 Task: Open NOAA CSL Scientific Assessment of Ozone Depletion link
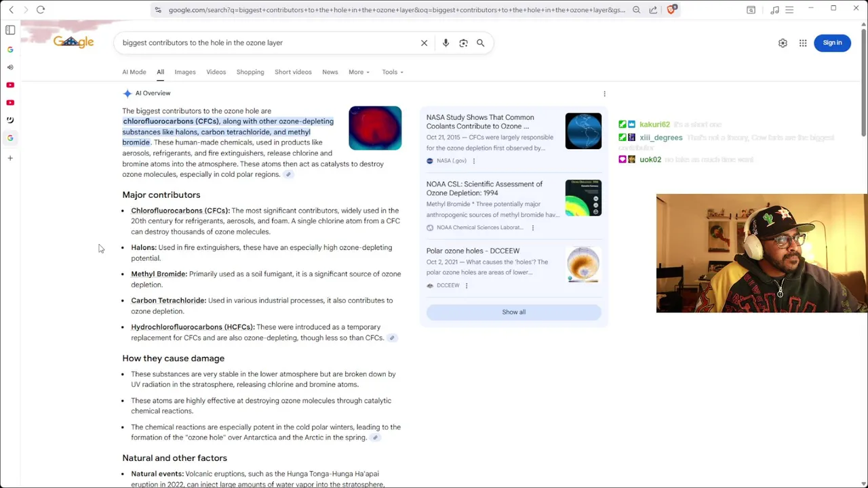click(484, 188)
